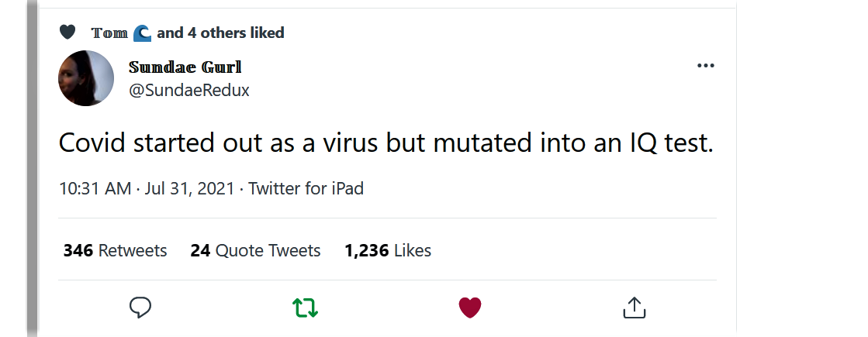This screenshot has width=868, height=337.
Task: Click the Reply speech bubble icon
Action: click(x=140, y=308)
